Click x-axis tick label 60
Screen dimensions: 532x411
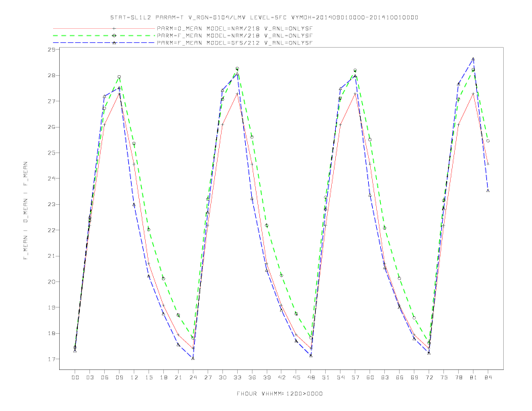pos(370,377)
